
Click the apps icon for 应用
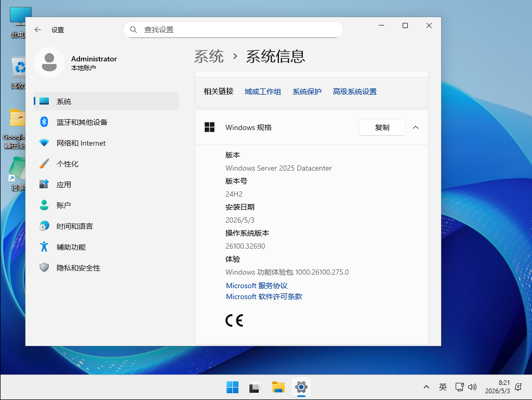pos(44,184)
